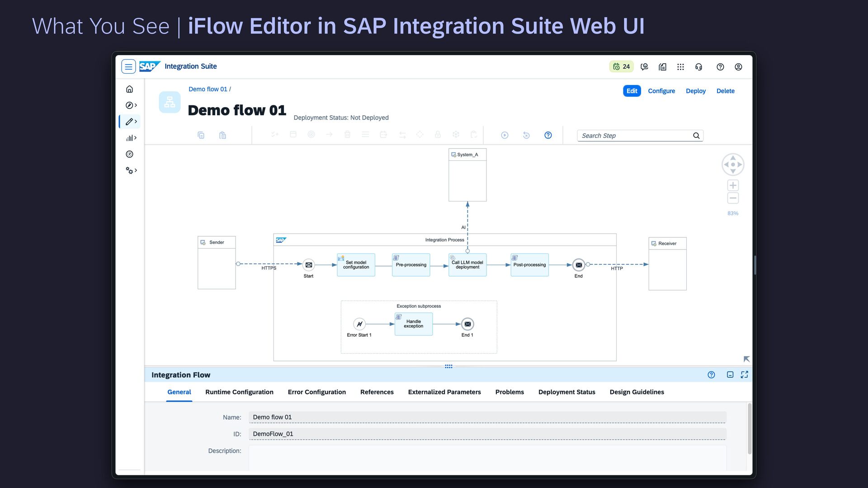868x488 pixels.
Task: Click the Home icon in sidebar
Action: [x=129, y=89]
